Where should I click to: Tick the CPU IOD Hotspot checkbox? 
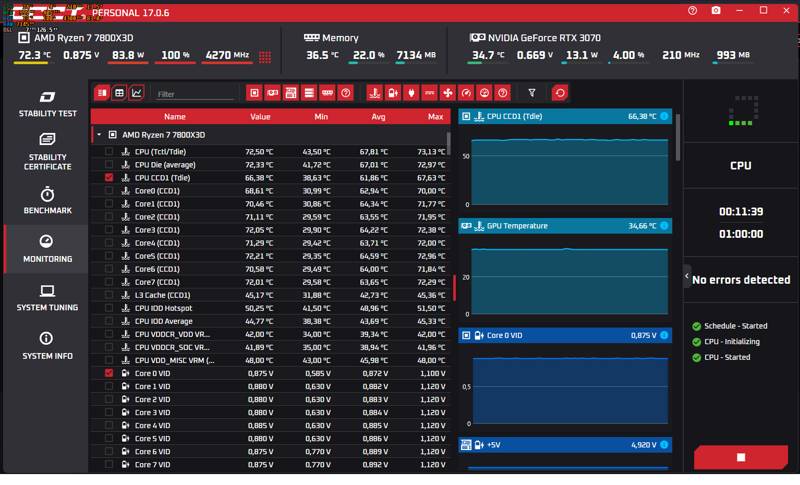coord(109,308)
